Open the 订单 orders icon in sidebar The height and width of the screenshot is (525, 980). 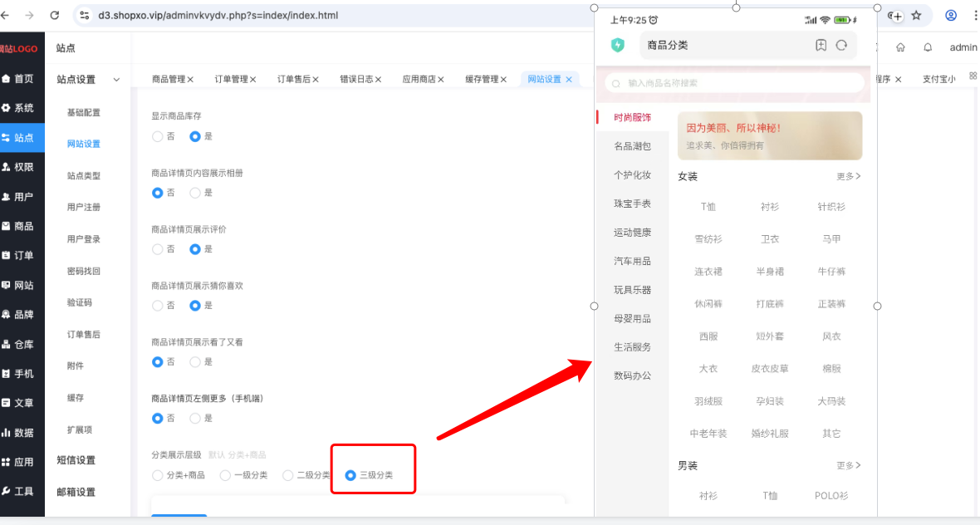click(6, 256)
